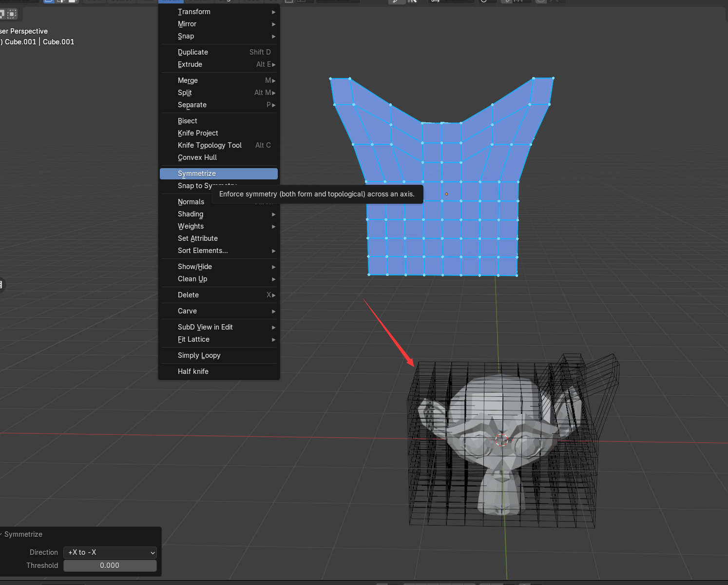Click the Simply Loopy menu item
728x585 pixels.
point(219,355)
